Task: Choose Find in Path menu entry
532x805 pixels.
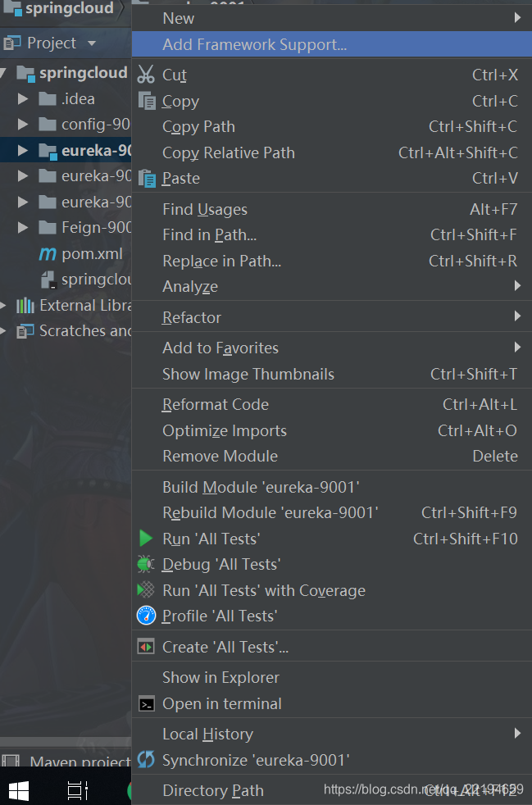Action: [x=332, y=235]
